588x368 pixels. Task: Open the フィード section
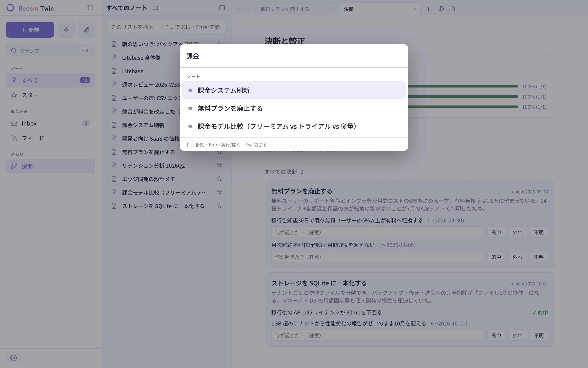(x=50, y=138)
